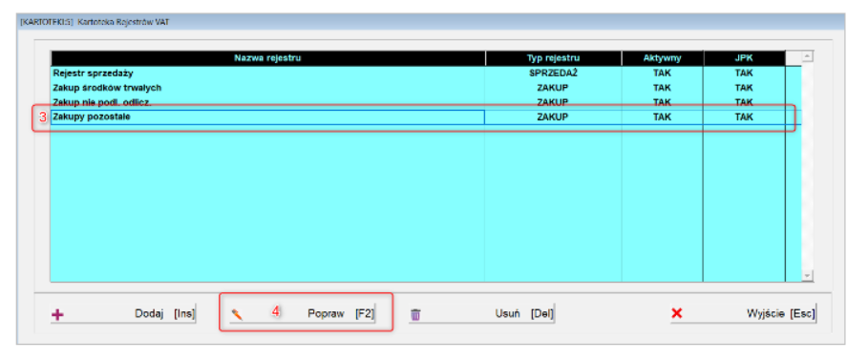This screenshot has width=868, height=361.
Task: Click the Kartoteka Rejestrów VAT title bar
Action: (x=431, y=22)
